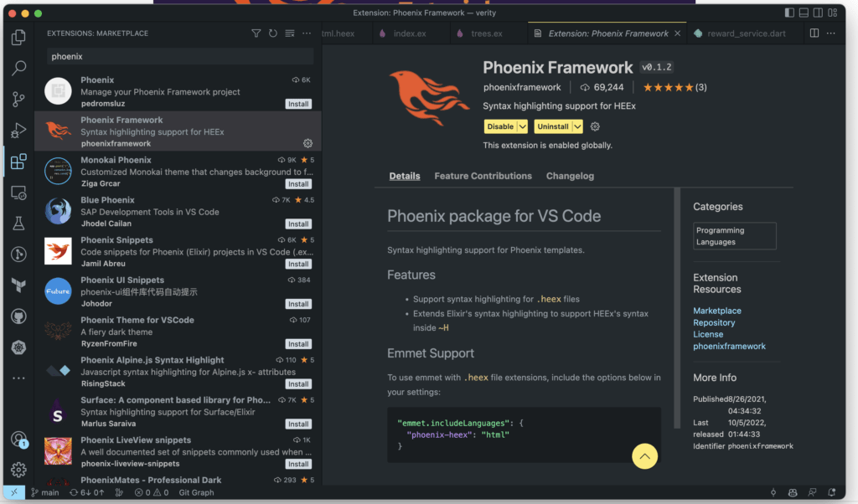
Task: Open the Marketplace resource link
Action: [717, 311]
